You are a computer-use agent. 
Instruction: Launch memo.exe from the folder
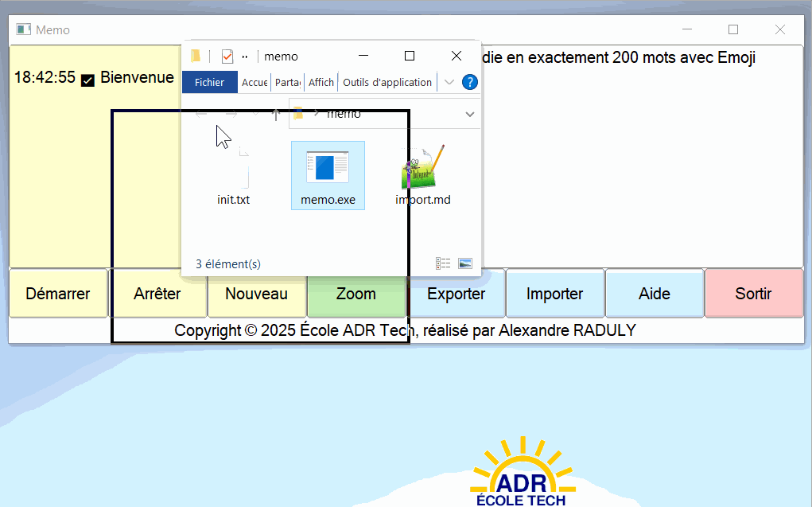(328, 171)
